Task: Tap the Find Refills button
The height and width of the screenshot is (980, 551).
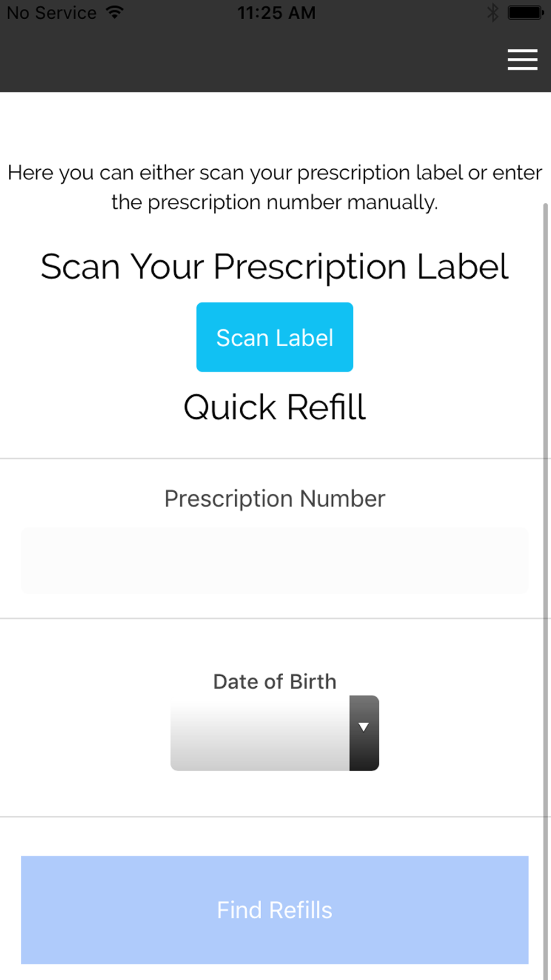Action: [x=274, y=909]
